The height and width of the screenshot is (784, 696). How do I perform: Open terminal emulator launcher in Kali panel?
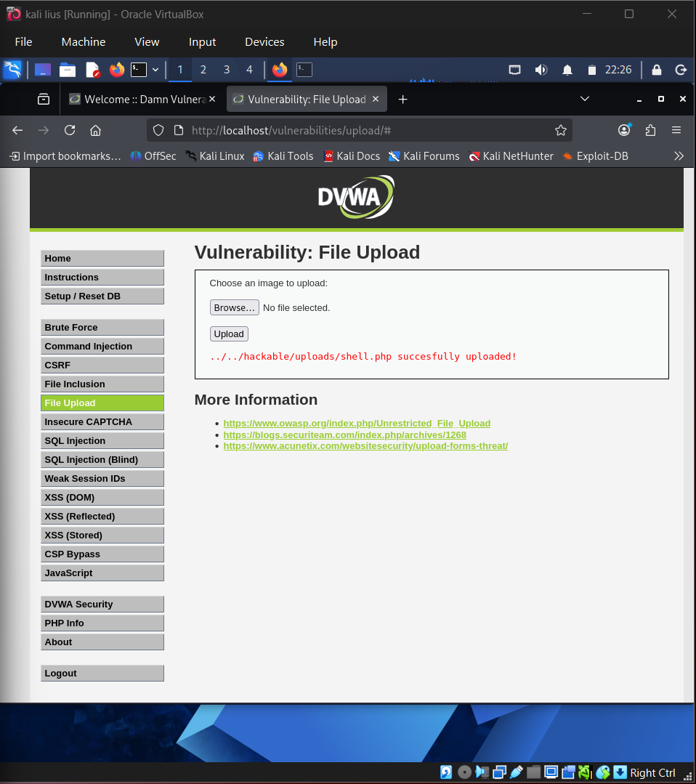click(x=139, y=70)
